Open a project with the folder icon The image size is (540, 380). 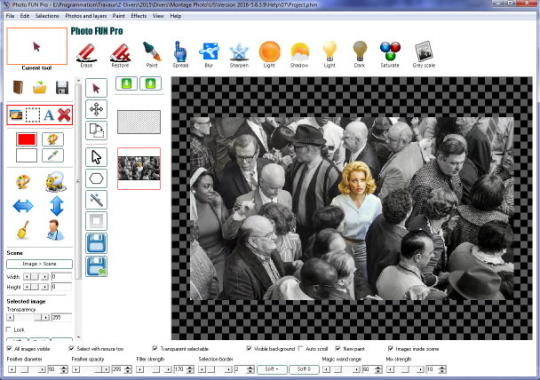(x=40, y=88)
